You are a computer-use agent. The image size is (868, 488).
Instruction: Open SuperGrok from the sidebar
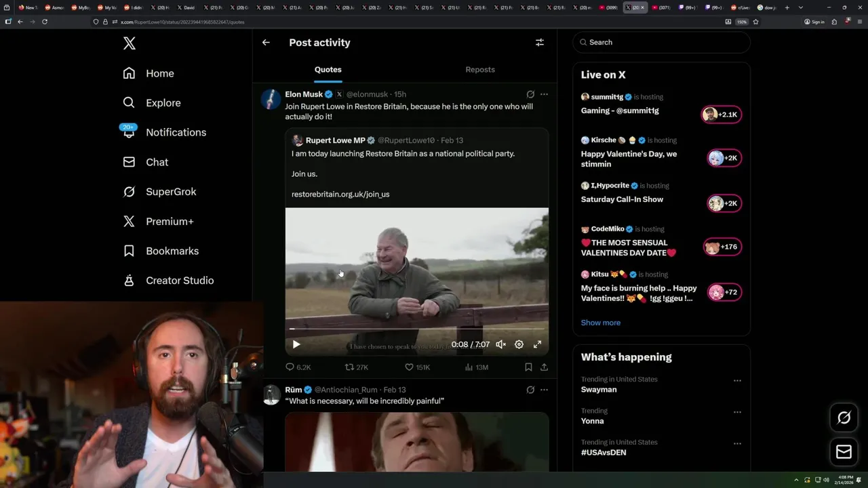[x=159, y=192]
